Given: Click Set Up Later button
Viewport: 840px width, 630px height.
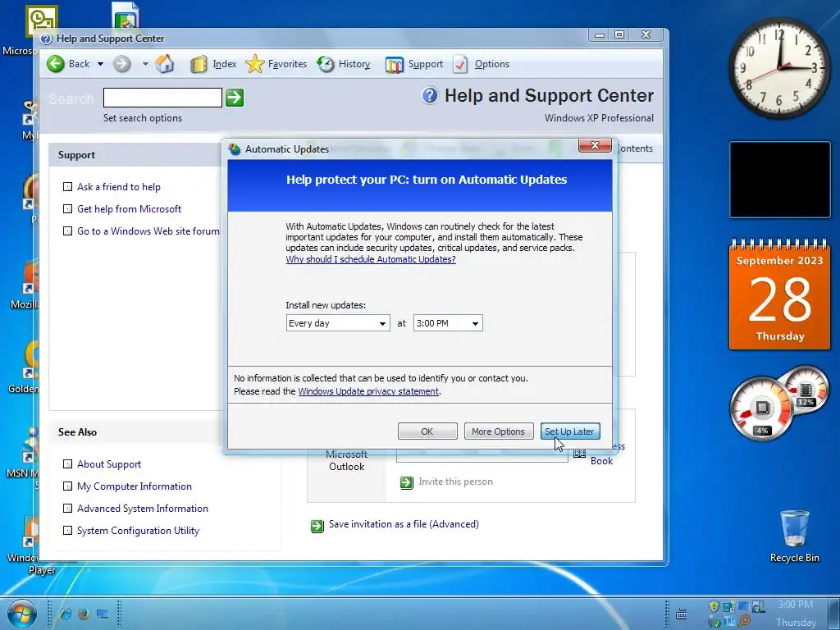Looking at the screenshot, I should click(x=569, y=431).
